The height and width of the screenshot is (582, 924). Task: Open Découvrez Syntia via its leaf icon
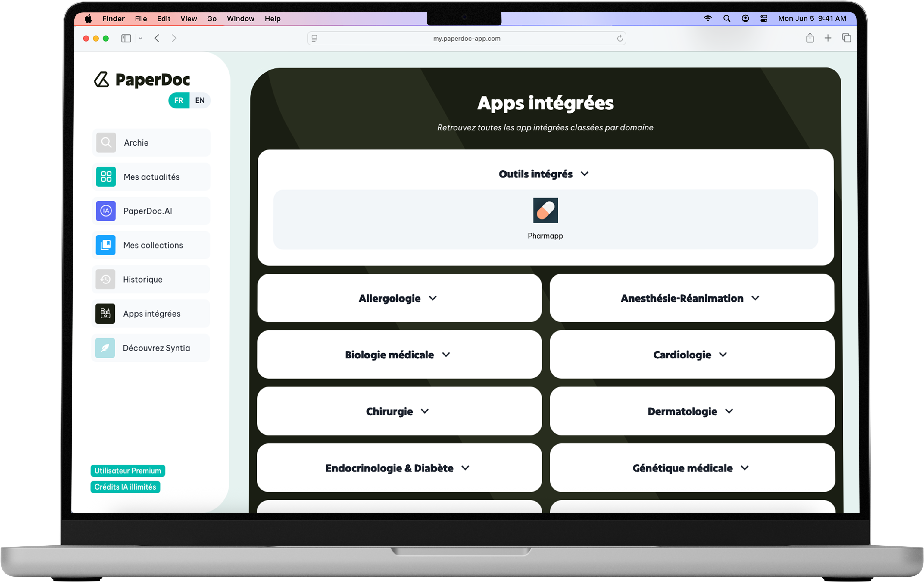106,347
